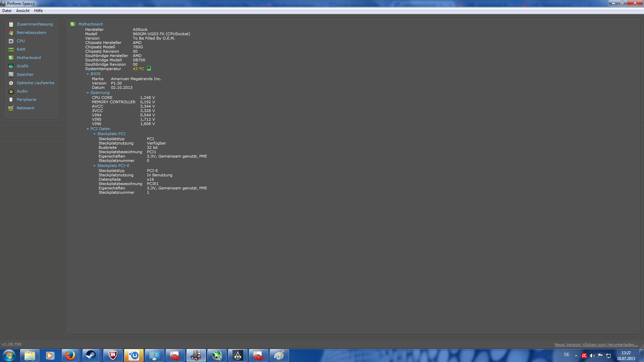Click the new version download link

coord(596,345)
